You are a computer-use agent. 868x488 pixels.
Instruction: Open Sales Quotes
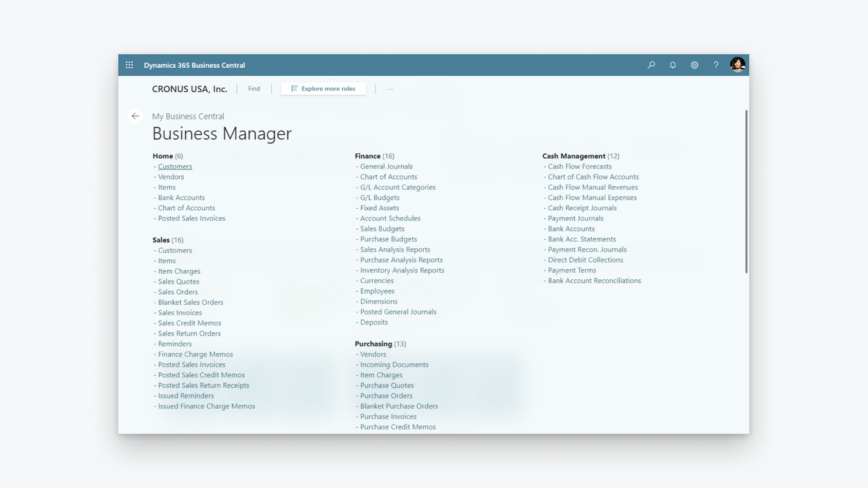point(179,282)
